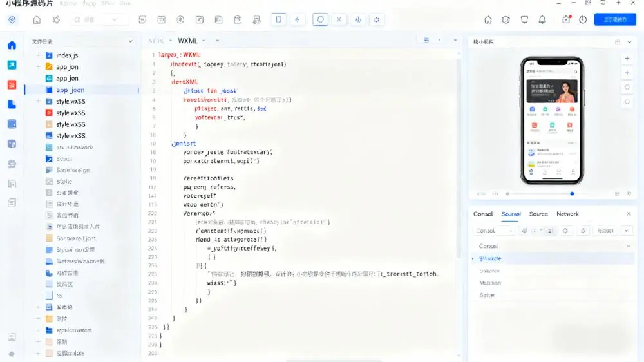
Task: Select the teal image icon in left sidebar
Action: 12,65
